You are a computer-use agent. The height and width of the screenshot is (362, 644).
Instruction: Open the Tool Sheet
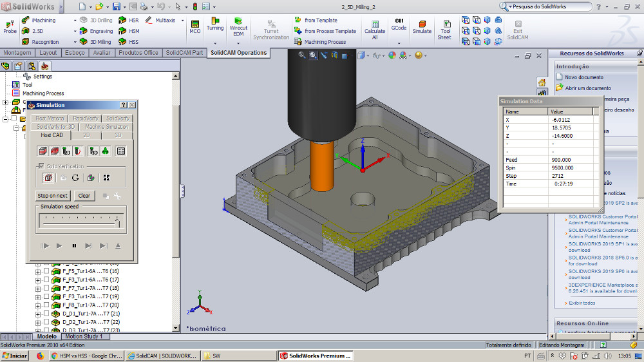tap(444, 30)
